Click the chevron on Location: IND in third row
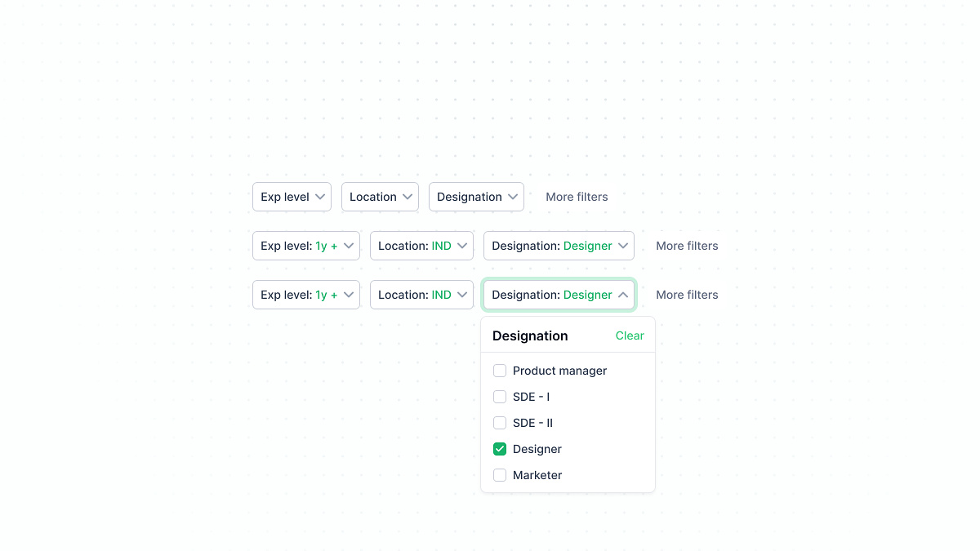The width and height of the screenshot is (980, 551). tap(463, 295)
